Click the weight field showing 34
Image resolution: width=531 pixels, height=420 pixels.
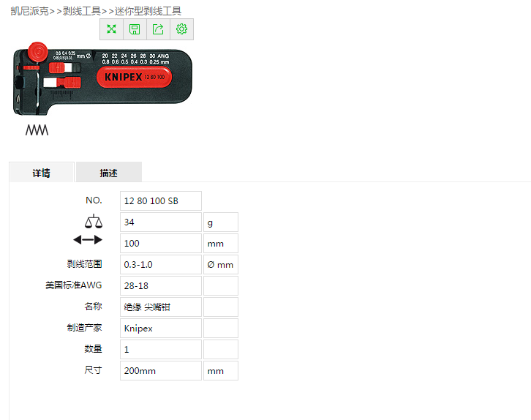click(x=161, y=222)
